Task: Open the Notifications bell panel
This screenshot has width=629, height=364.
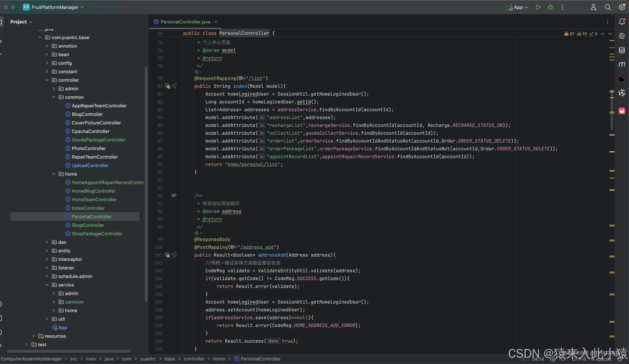Action: 622,22
